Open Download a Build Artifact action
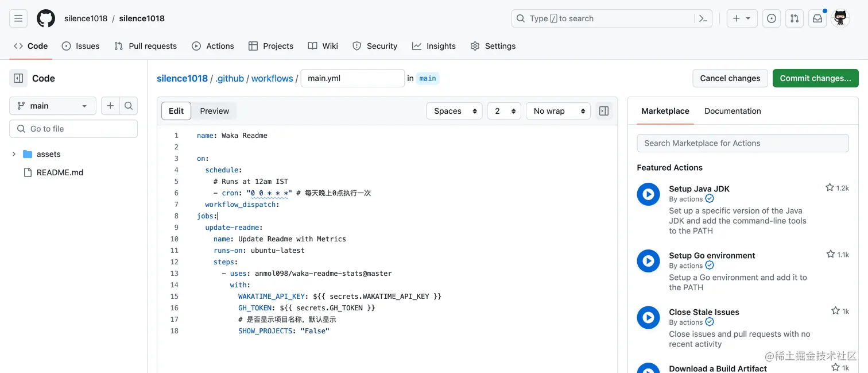Viewport: 868px width, 373px height. click(x=718, y=368)
